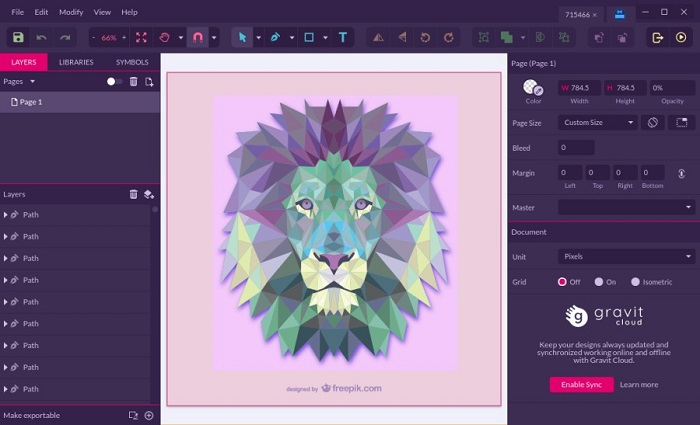The height and width of the screenshot is (425, 700).
Task: Click the fit-to-screen zoom icon
Action: point(140,38)
